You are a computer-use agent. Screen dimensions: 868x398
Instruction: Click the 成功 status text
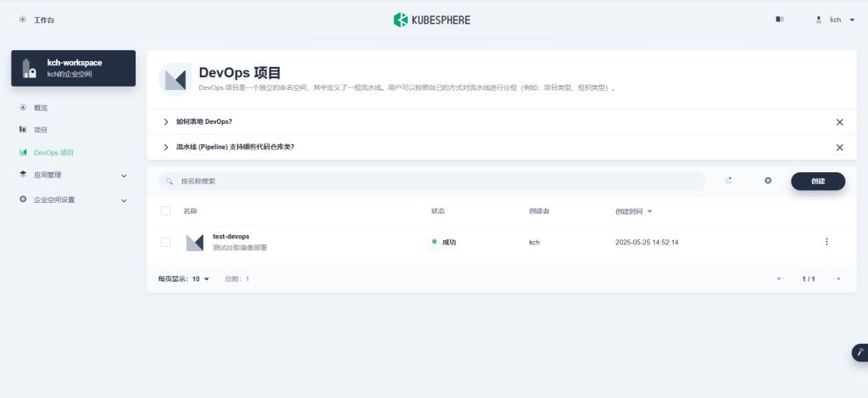[x=449, y=242]
